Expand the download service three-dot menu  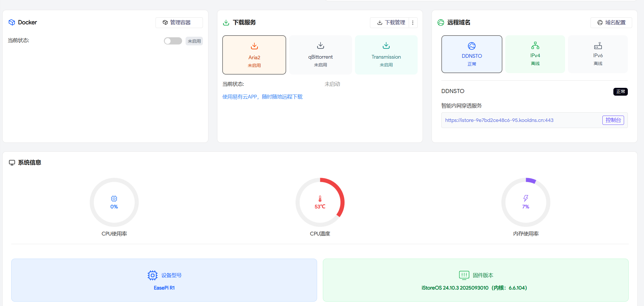tap(413, 23)
